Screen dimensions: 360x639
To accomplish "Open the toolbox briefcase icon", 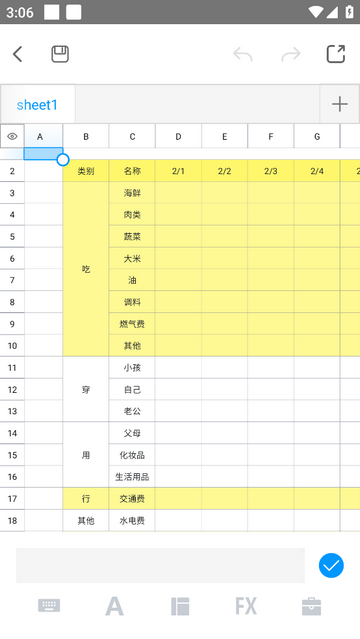I will [311, 606].
